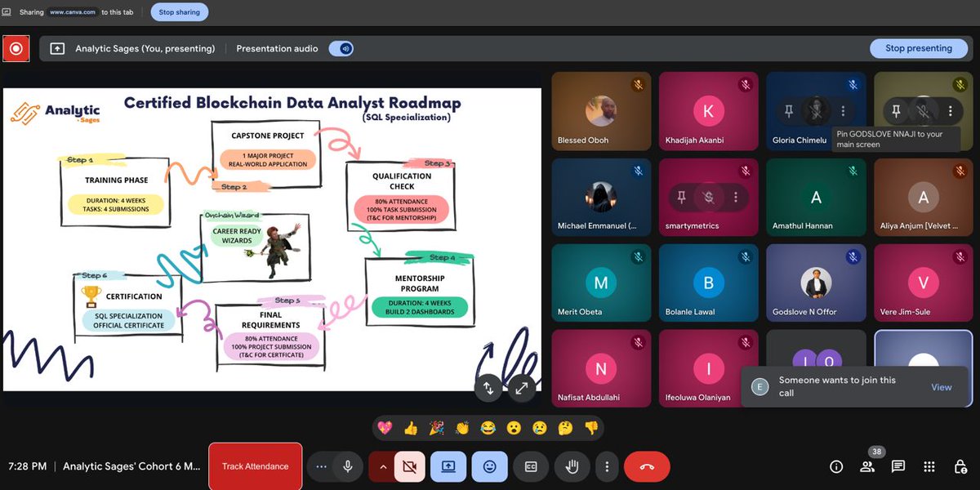Leave the call with the red hang-up button
The width and height of the screenshot is (980, 490).
click(647, 466)
